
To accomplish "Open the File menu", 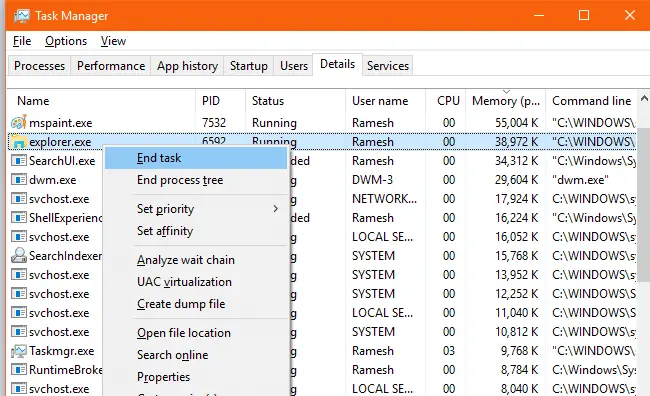I will pos(22,41).
